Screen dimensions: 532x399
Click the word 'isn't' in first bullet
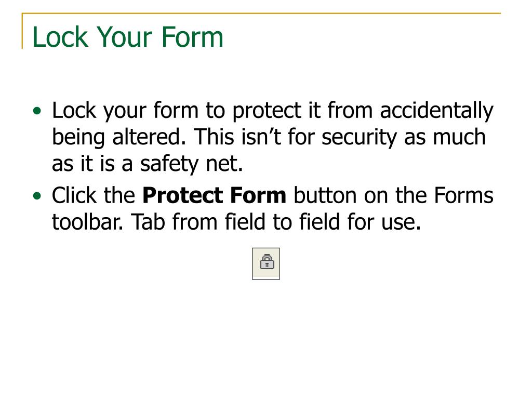261,137
